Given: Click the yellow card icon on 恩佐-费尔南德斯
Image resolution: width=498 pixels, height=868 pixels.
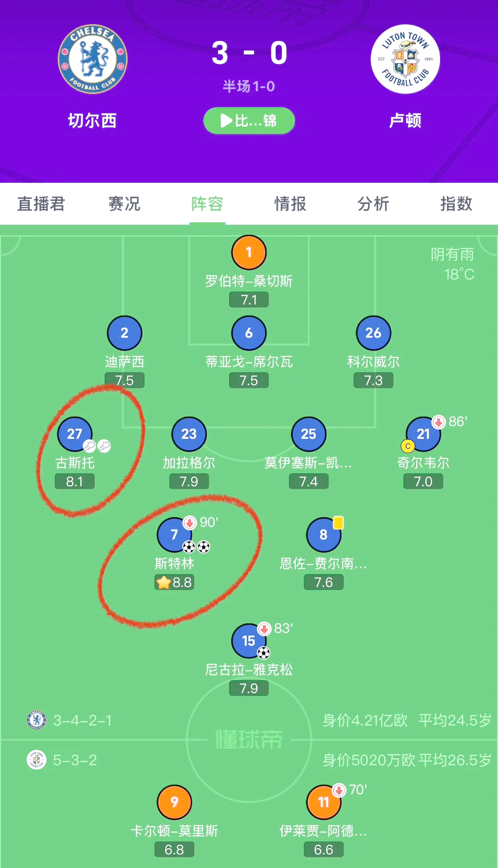Looking at the screenshot, I should pyautogui.click(x=339, y=523).
